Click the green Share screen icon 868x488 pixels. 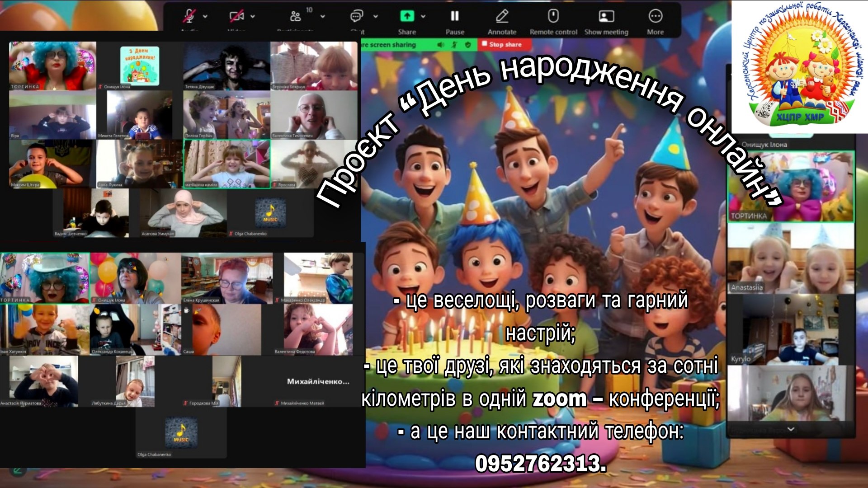coord(407,16)
